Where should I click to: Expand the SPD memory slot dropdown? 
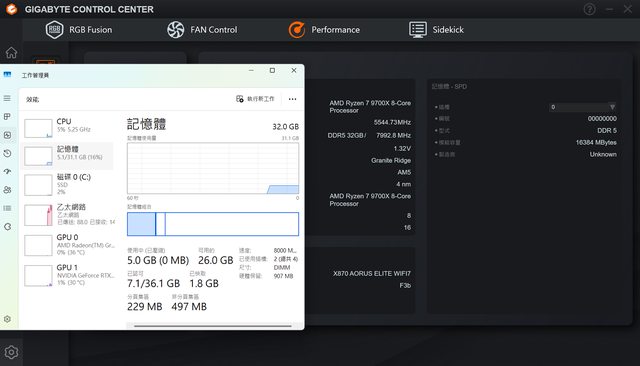[x=582, y=107]
